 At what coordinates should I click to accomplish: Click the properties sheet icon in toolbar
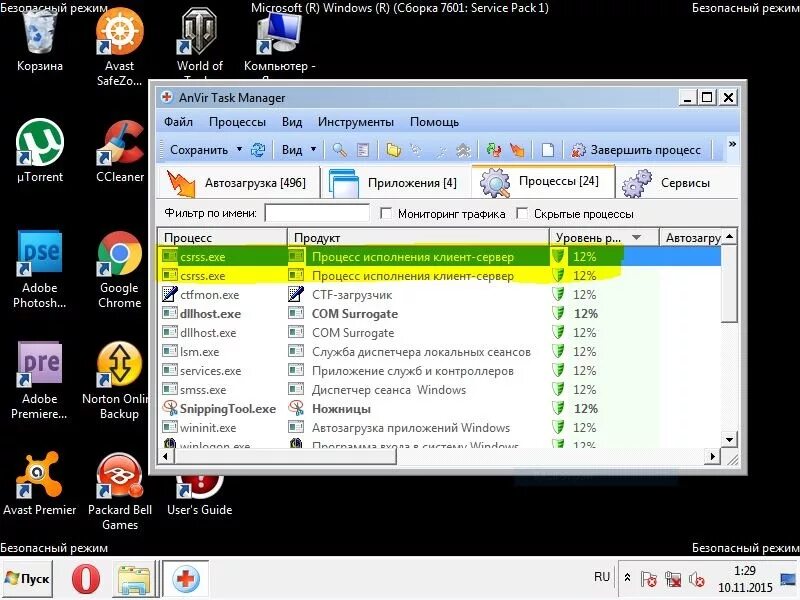[363, 149]
